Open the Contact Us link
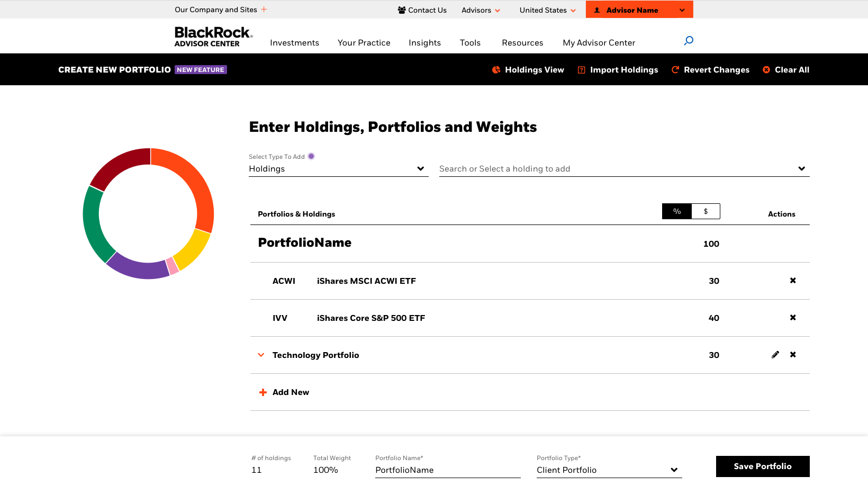 (422, 10)
